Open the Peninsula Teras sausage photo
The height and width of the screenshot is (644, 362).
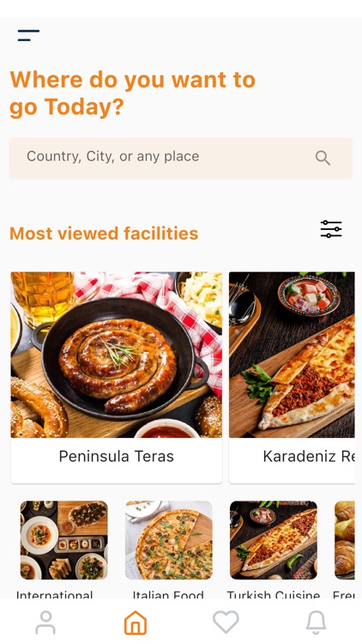(116, 355)
